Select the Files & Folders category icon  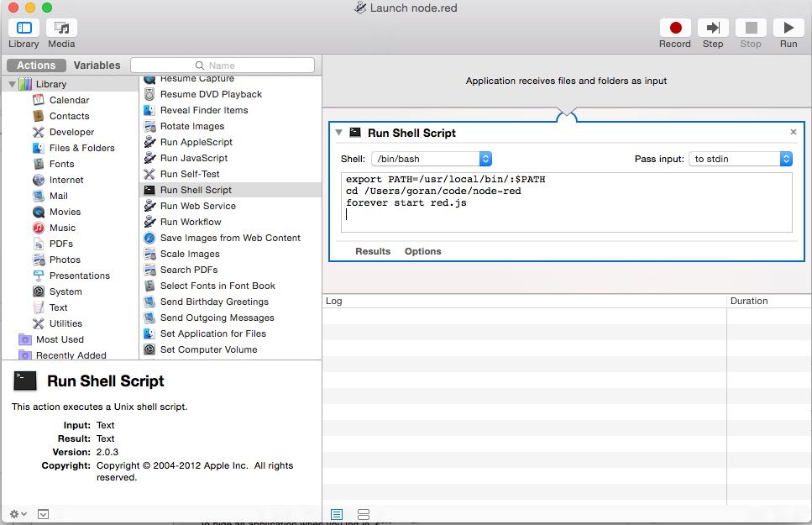point(39,148)
